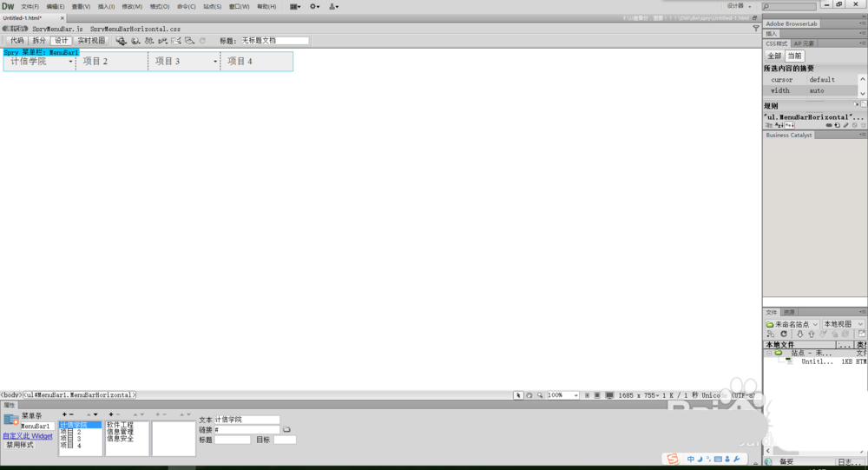The width and height of the screenshot is (868, 470).
Task: Open the 设计器 workspace dropdown
Action: tap(739, 6)
